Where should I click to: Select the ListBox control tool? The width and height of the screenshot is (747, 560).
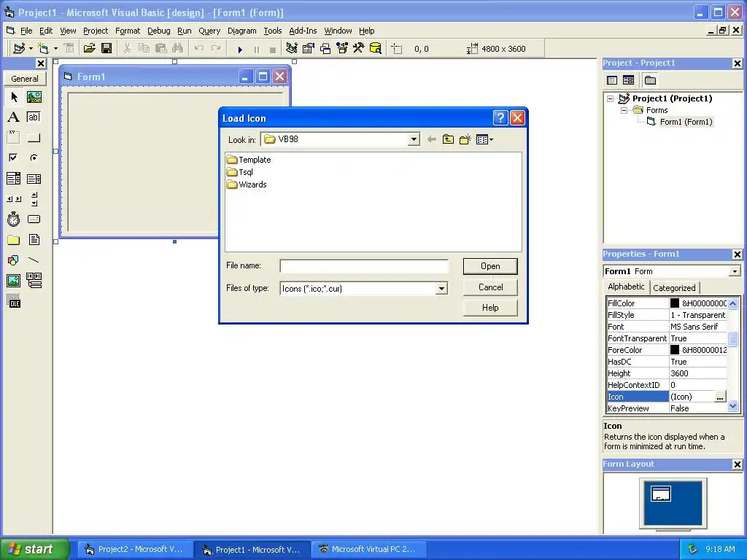pyautogui.click(x=34, y=179)
